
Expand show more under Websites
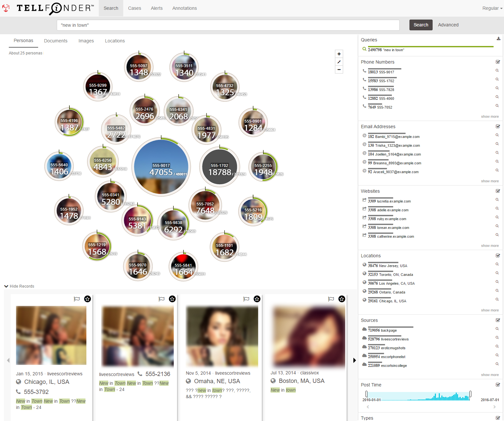490,246
